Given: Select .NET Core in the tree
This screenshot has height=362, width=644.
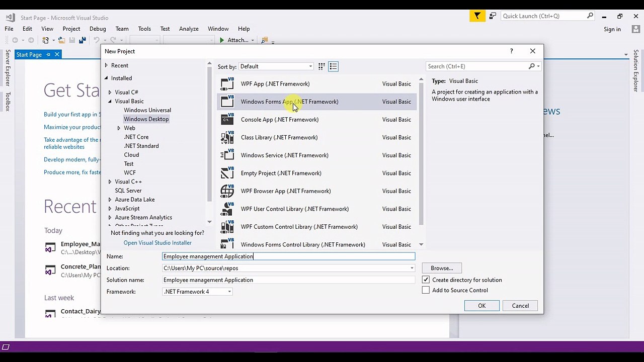Looking at the screenshot, I should 136,137.
